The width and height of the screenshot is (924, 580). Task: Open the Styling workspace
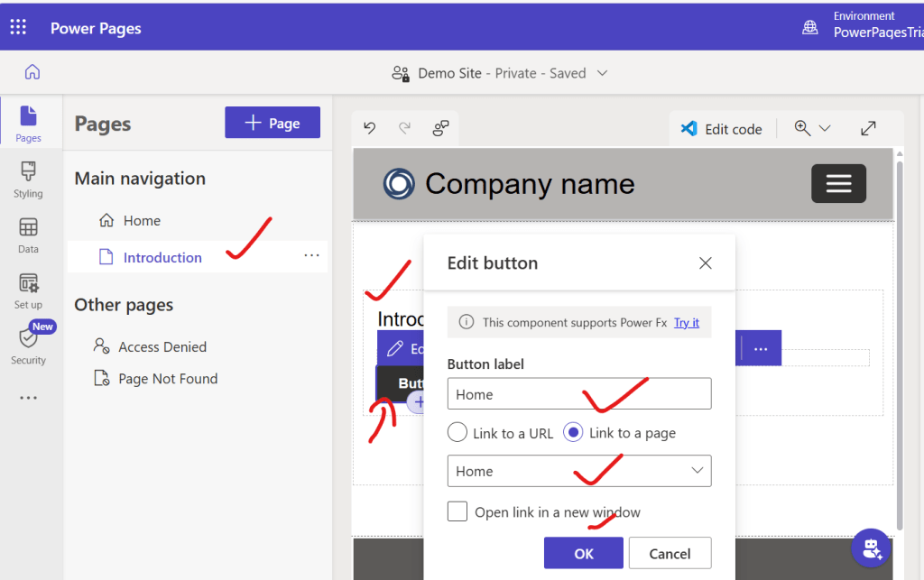click(28, 180)
